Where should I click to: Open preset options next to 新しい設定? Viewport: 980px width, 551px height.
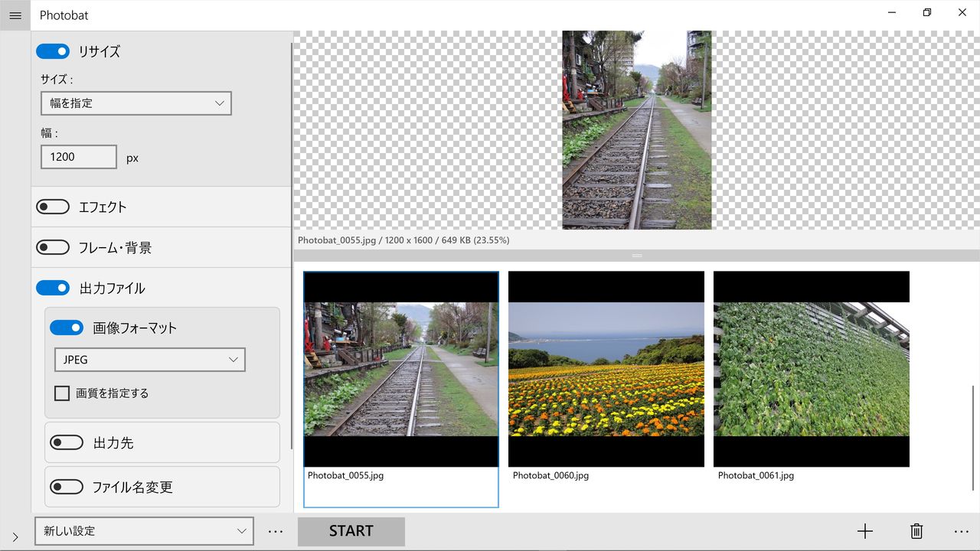click(x=276, y=531)
